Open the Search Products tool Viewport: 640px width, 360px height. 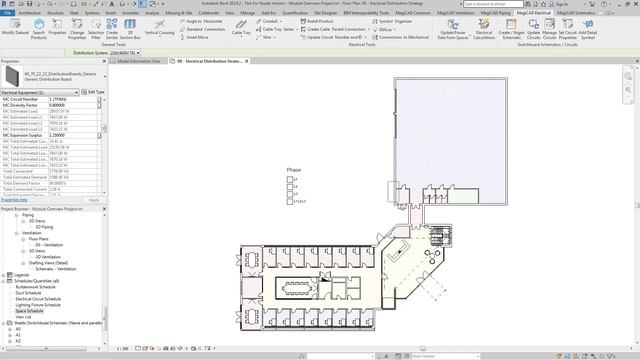point(39,29)
